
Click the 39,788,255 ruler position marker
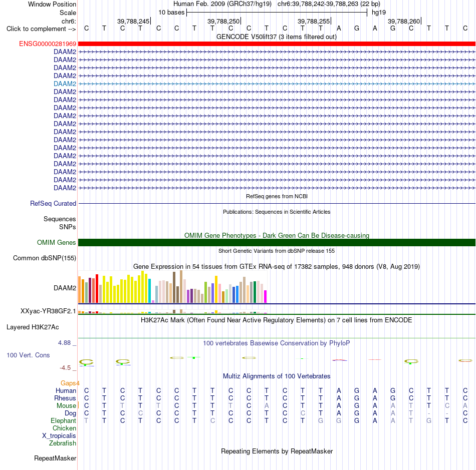[x=314, y=21]
